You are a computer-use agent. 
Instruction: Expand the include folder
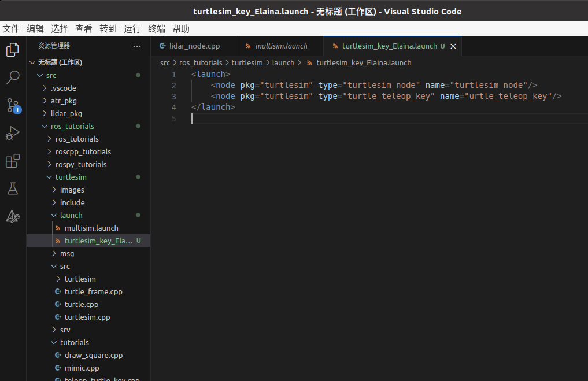(54, 202)
